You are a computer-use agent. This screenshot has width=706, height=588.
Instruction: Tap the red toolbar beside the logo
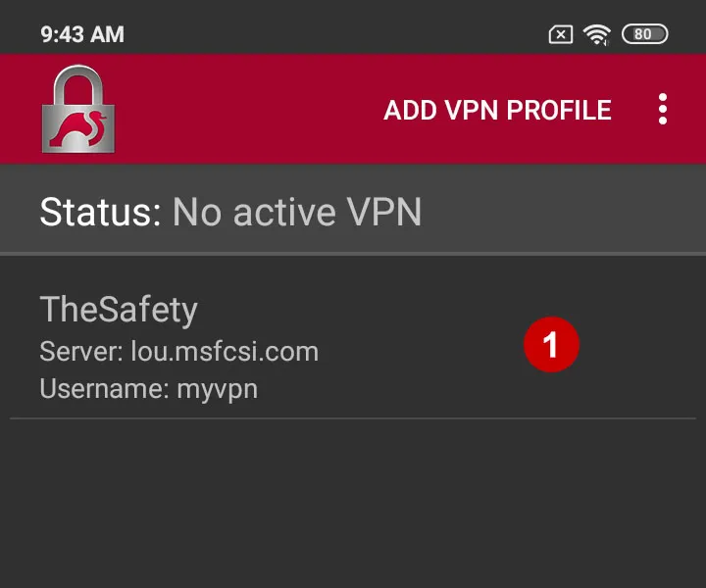click(x=248, y=109)
